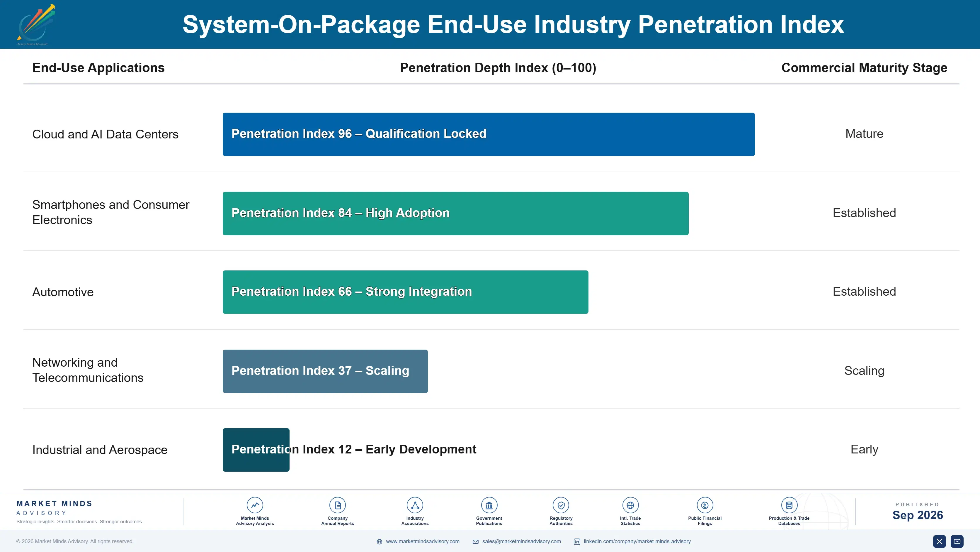Select Networking and Telecommunications label
The height and width of the screenshot is (552, 980).
[88, 370]
